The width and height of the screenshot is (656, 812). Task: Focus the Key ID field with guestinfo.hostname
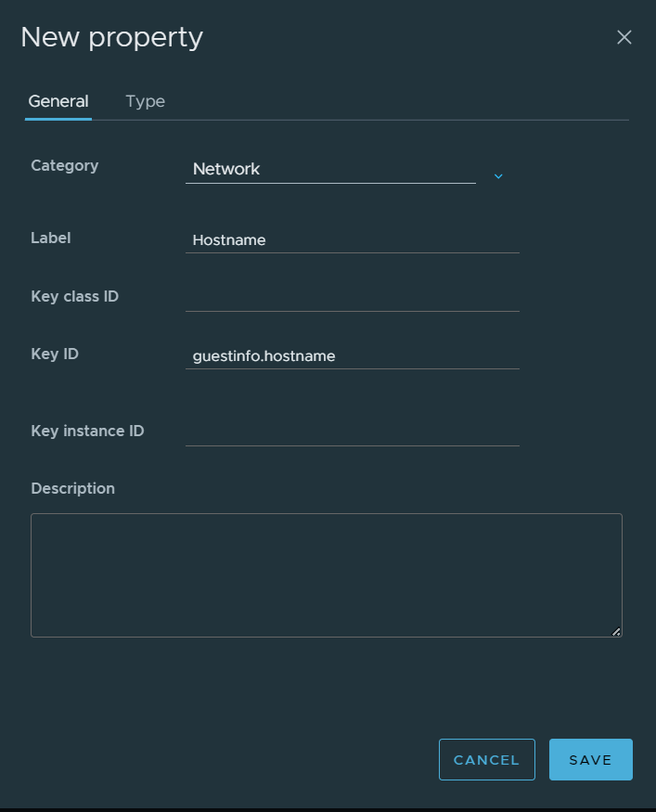(352, 356)
